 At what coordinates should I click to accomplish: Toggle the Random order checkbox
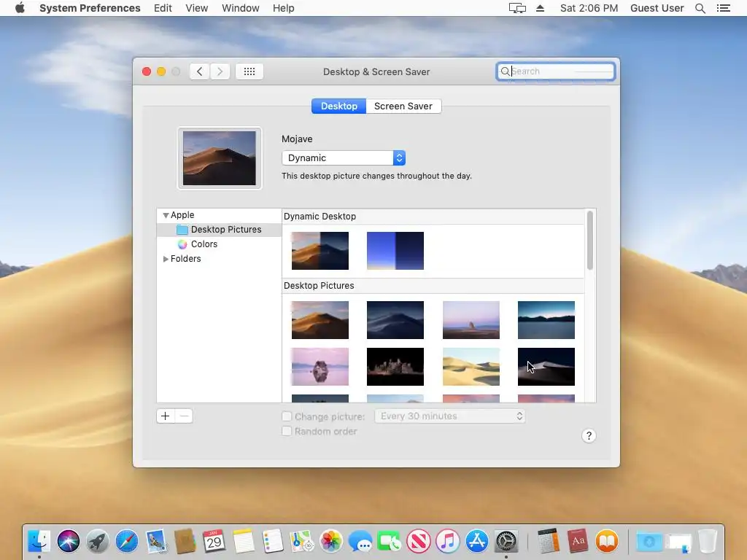pyautogui.click(x=287, y=432)
